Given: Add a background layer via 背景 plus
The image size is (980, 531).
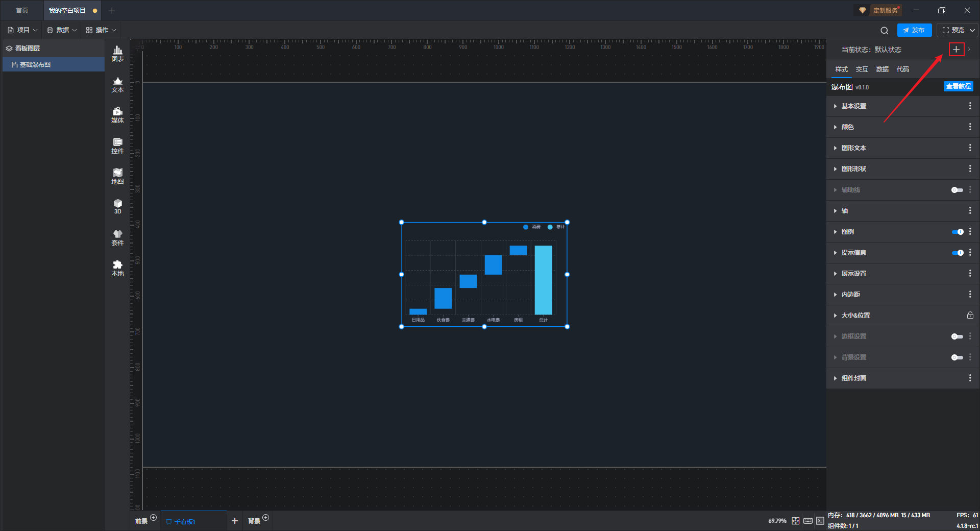Looking at the screenshot, I should pyautogui.click(x=265, y=518).
